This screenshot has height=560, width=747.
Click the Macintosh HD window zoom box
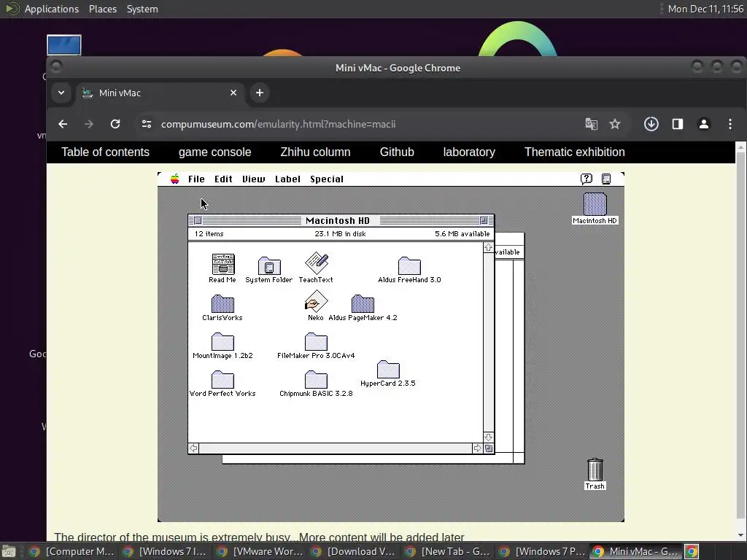(x=484, y=220)
